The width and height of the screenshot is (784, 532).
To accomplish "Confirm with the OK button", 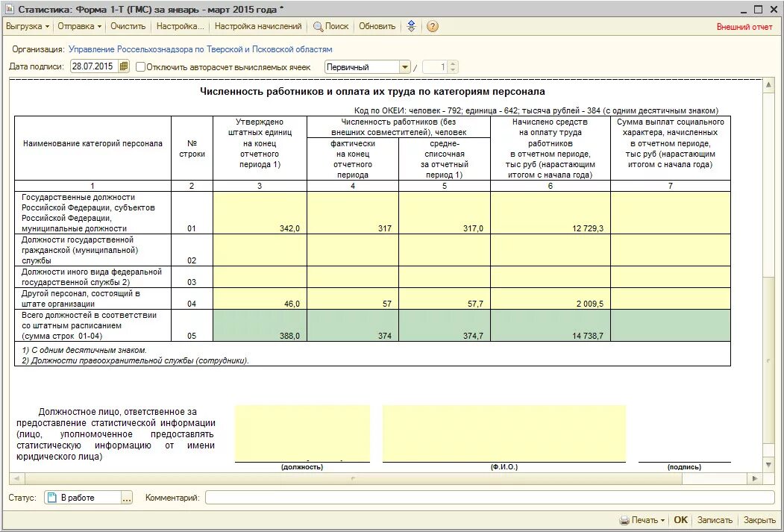I will (681, 520).
